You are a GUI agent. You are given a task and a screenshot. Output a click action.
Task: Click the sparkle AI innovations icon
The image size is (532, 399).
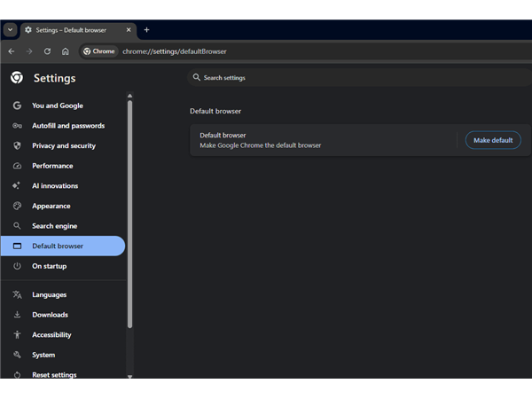coord(16,185)
